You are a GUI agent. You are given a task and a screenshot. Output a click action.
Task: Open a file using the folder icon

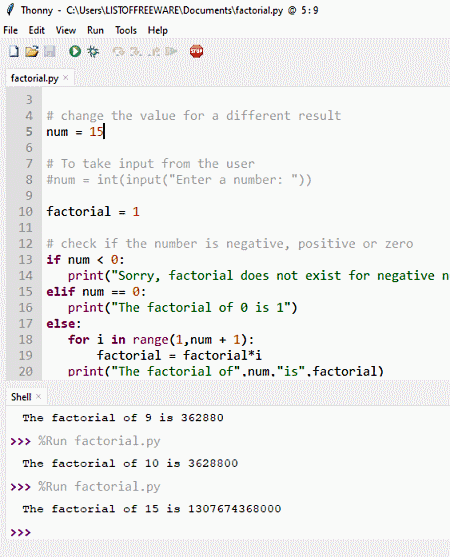tap(32, 52)
